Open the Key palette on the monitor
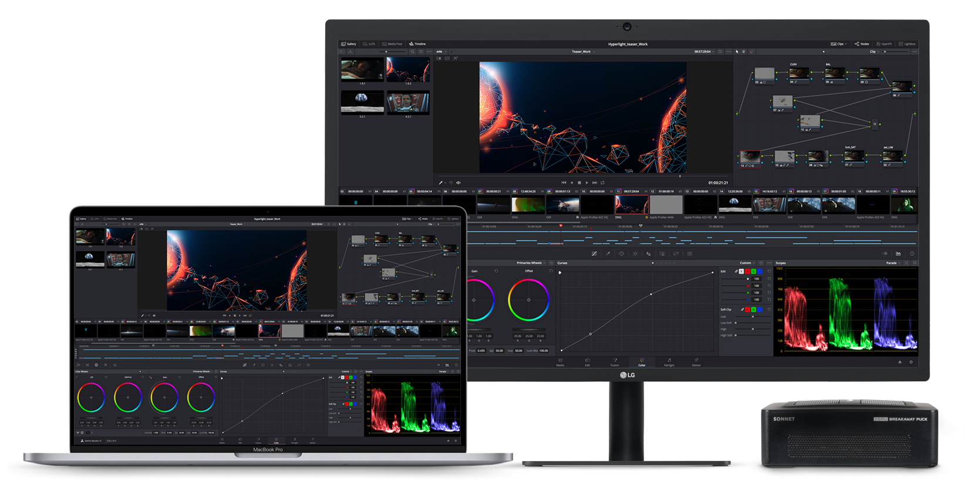Image resolution: width=980 pixels, height=491 pixels. pyautogui.click(x=662, y=254)
